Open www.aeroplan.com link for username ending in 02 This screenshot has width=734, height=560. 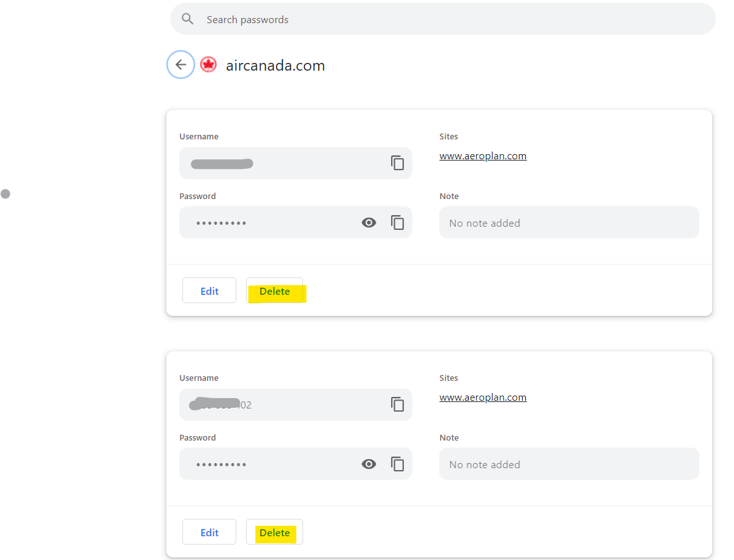483,398
